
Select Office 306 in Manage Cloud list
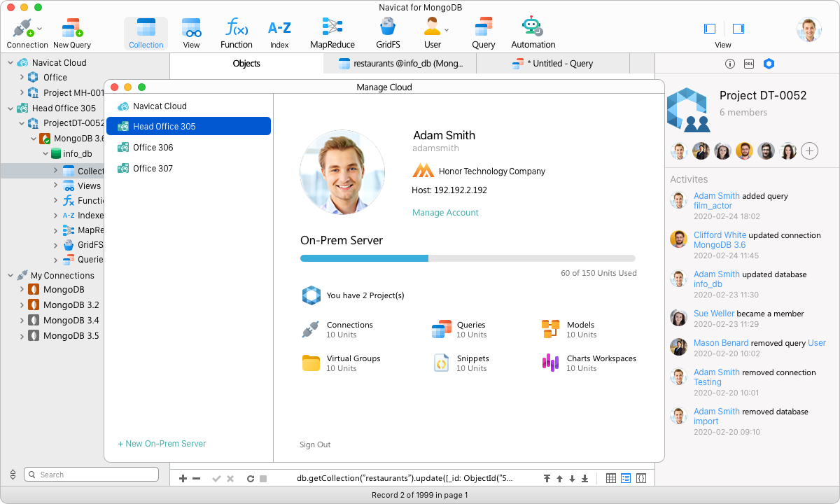point(188,147)
